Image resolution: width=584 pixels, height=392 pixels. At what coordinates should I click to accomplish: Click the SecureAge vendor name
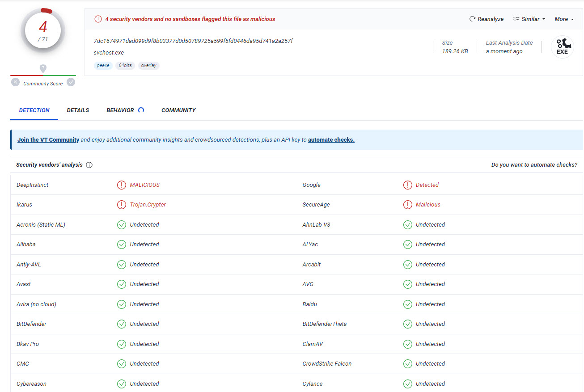point(316,205)
